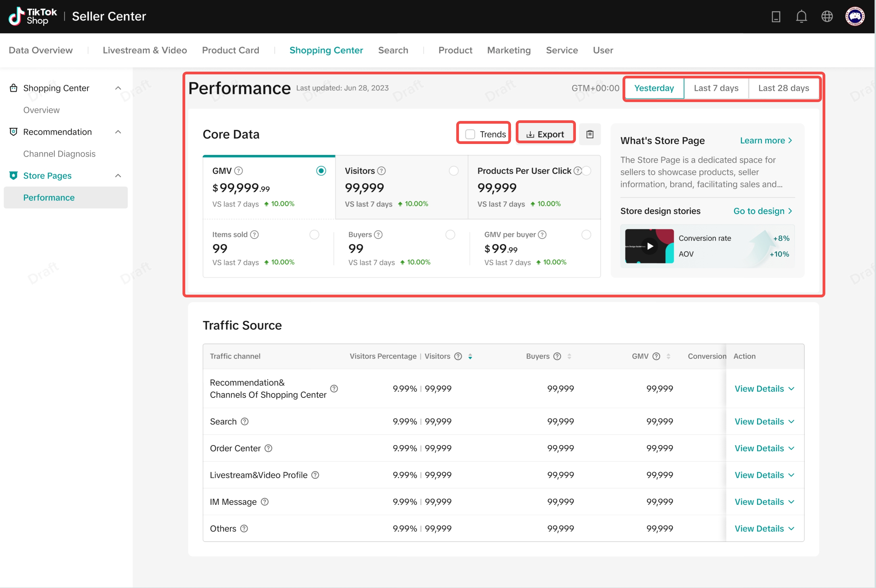
Task: Click the GMV help question mark icon
Action: [239, 171]
